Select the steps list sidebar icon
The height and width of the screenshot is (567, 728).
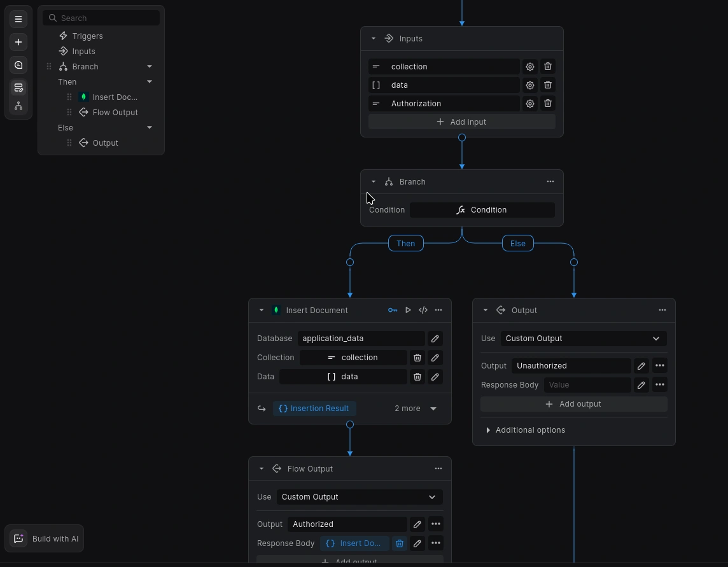tap(18, 88)
